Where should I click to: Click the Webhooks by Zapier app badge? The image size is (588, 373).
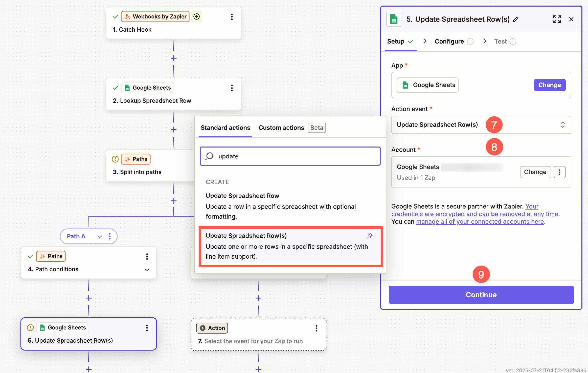[155, 17]
